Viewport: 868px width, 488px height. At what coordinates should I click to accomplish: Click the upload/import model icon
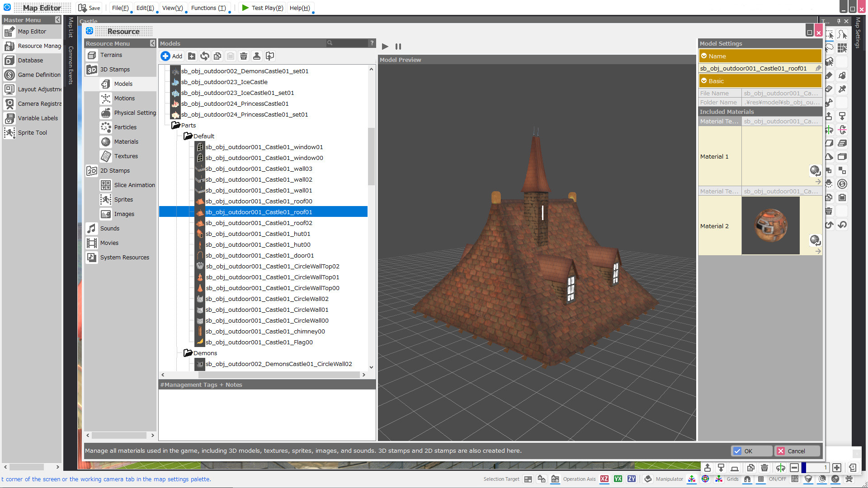tap(269, 56)
